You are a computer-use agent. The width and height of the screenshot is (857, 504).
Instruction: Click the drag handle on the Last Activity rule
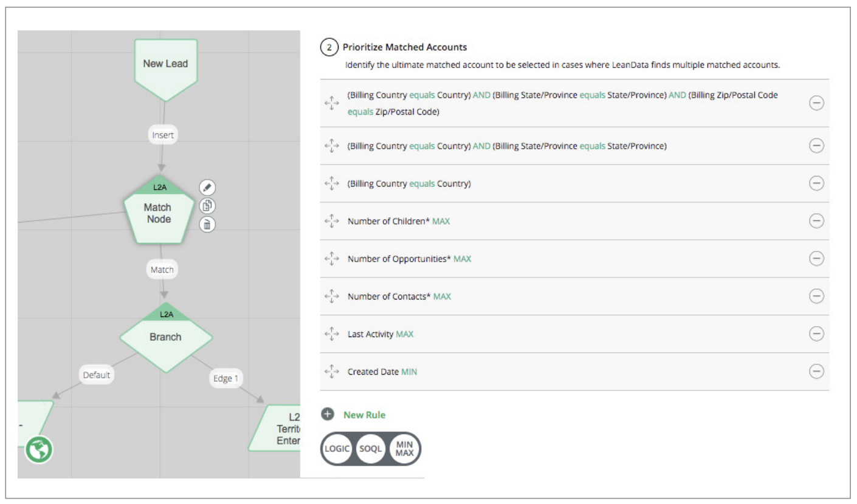[332, 333]
